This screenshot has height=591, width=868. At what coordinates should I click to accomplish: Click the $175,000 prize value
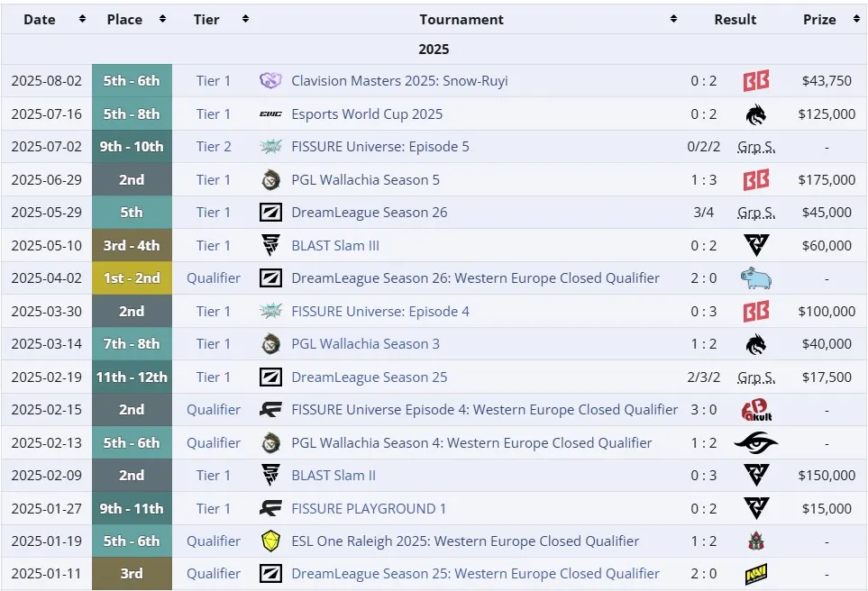click(827, 180)
